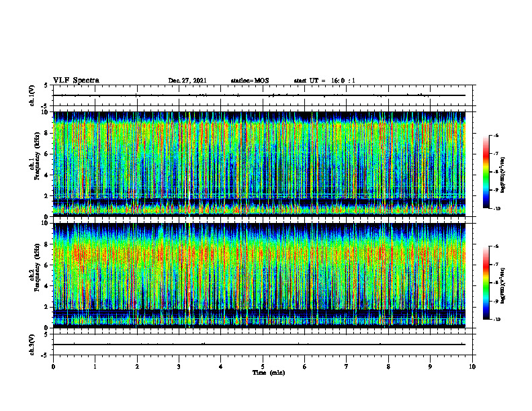Click the "8" kHz tick of ch.2 spectrogram

[46, 244]
